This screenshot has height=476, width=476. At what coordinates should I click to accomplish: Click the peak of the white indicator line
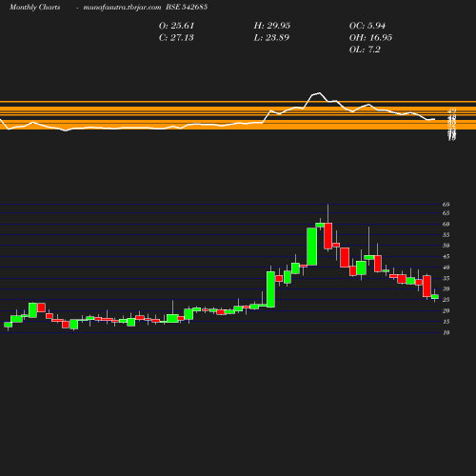click(x=319, y=92)
